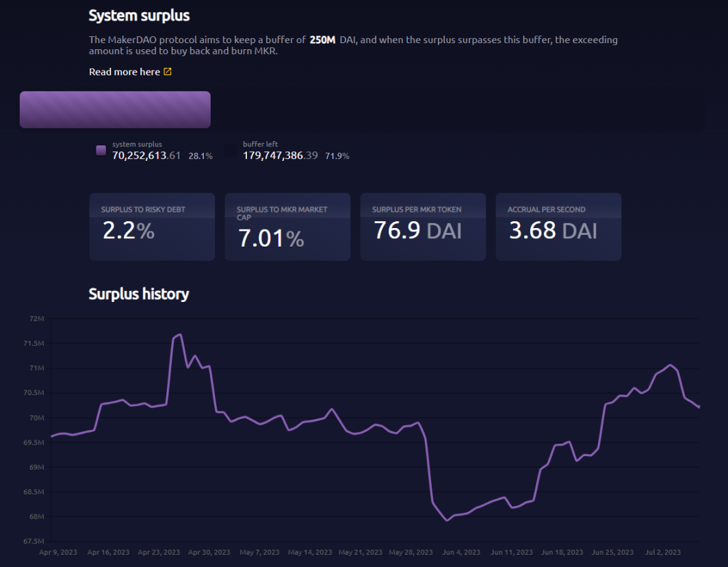The width and height of the screenshot is (728, 567).
Task: Click the external link icon beside Read more
Action: click(168, 72)
